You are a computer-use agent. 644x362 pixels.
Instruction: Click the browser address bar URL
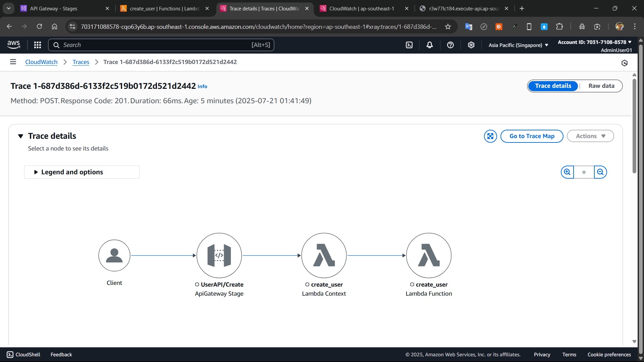(259, 26)
